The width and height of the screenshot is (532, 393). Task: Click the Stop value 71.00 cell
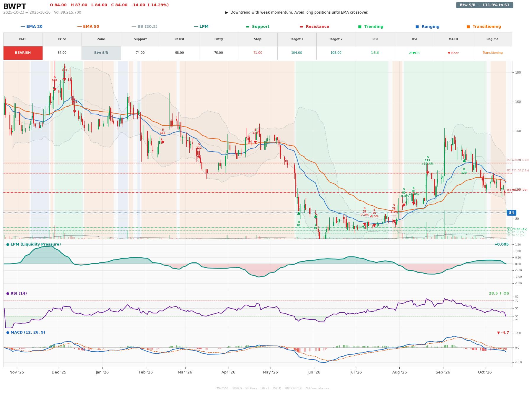point(258,53)
